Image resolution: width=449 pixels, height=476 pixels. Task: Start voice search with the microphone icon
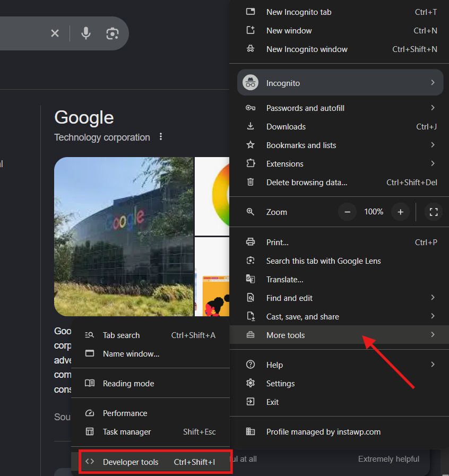(x=86, y=33)
